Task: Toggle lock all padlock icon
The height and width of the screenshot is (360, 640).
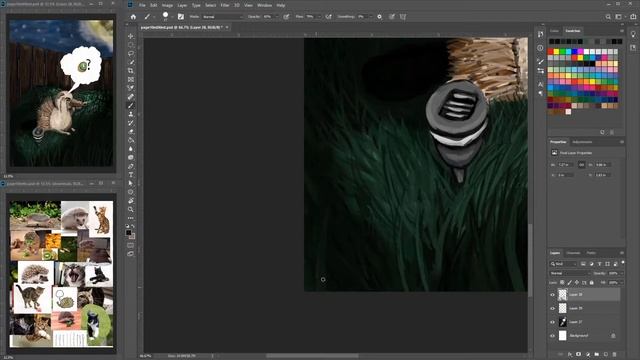Action: pyautogui.click(x=591, y=282)
